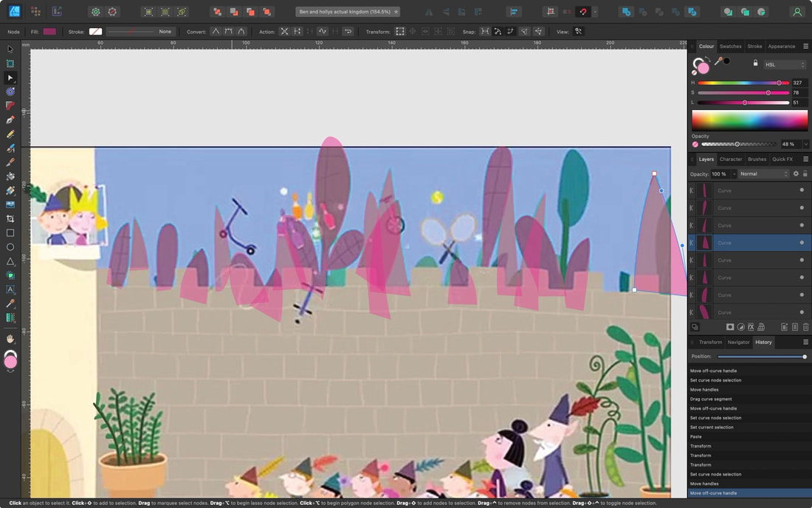
Task: Open the History panel hamburger menu
Action: tap(806, 342)
